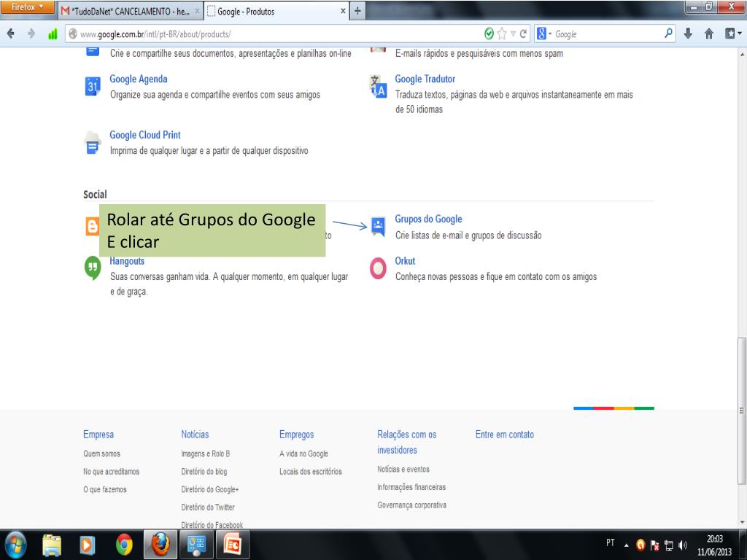Viewport: 747px width, 560px height.
Task: Click the Google Agenda calendar icon
Action: tap(93, 86)
